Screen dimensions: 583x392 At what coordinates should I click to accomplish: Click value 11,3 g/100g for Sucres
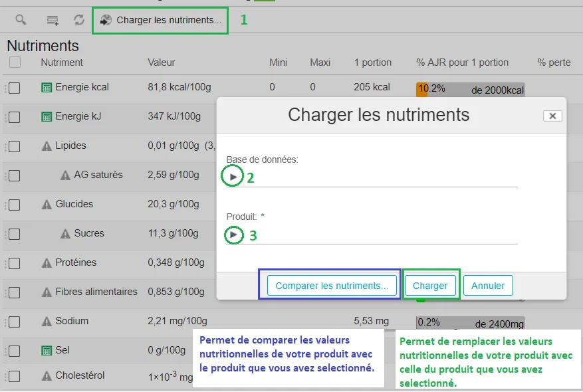pos(173,233)
